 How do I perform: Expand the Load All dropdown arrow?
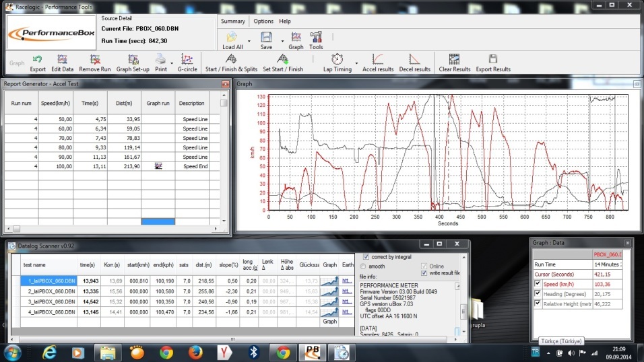point(249,41)
